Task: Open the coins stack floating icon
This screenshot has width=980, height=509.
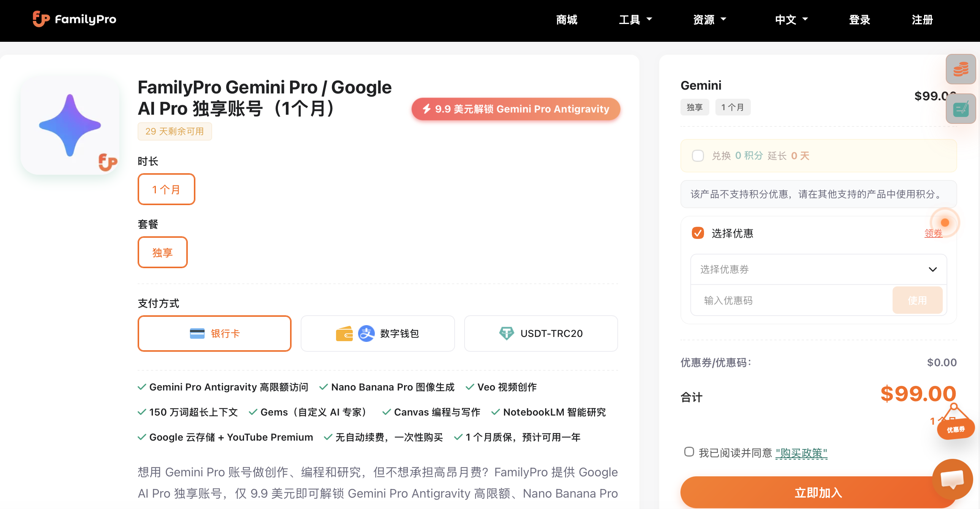Action: [x=961, y=69]
